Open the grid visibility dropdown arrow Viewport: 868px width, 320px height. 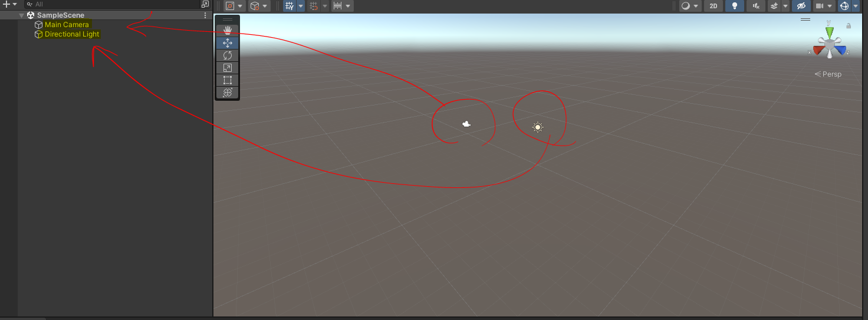(x=301, y=6)
